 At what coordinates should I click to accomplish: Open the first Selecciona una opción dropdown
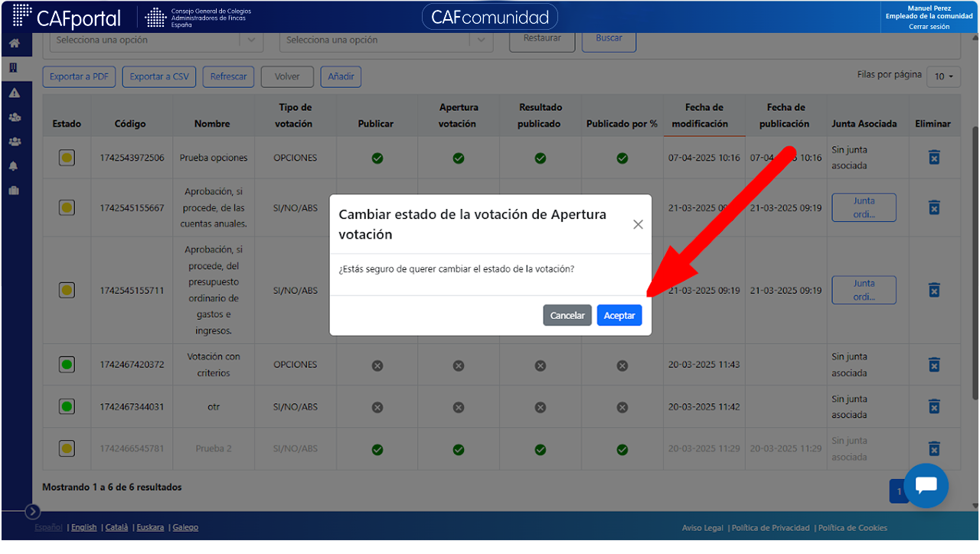coord(156,41)
